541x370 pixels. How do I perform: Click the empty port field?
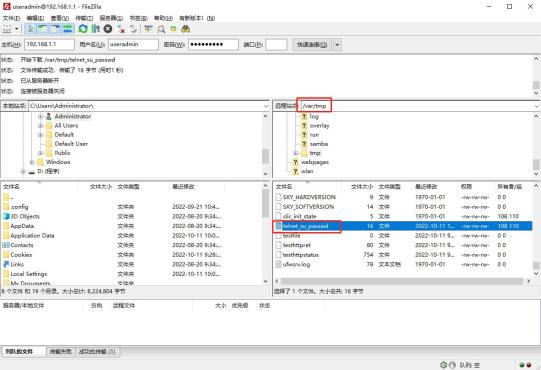click(276, 45)
